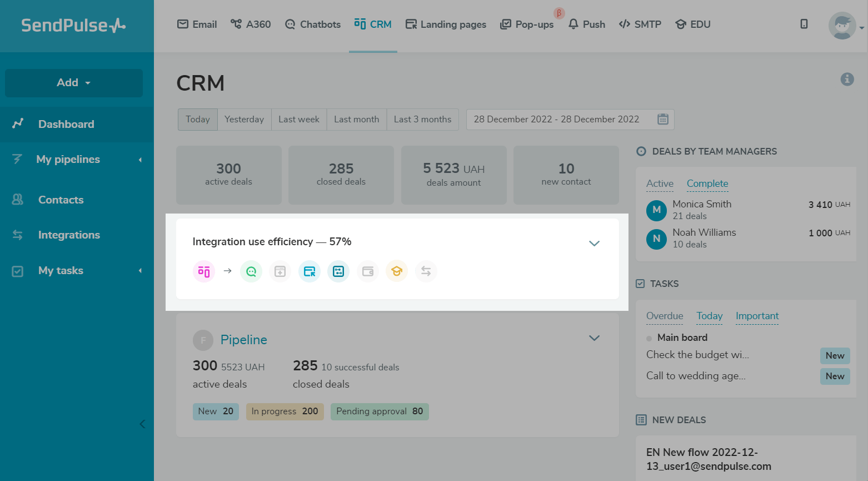This screenshot has width=868, height=481.
Task: Open the Pipeline link
Action: click(x=244, y=340)
